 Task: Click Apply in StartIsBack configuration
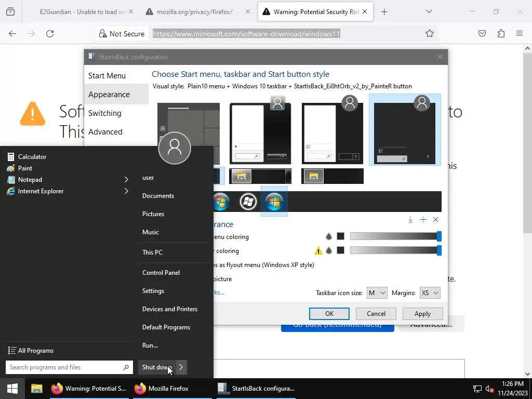[x=422, y=314]
